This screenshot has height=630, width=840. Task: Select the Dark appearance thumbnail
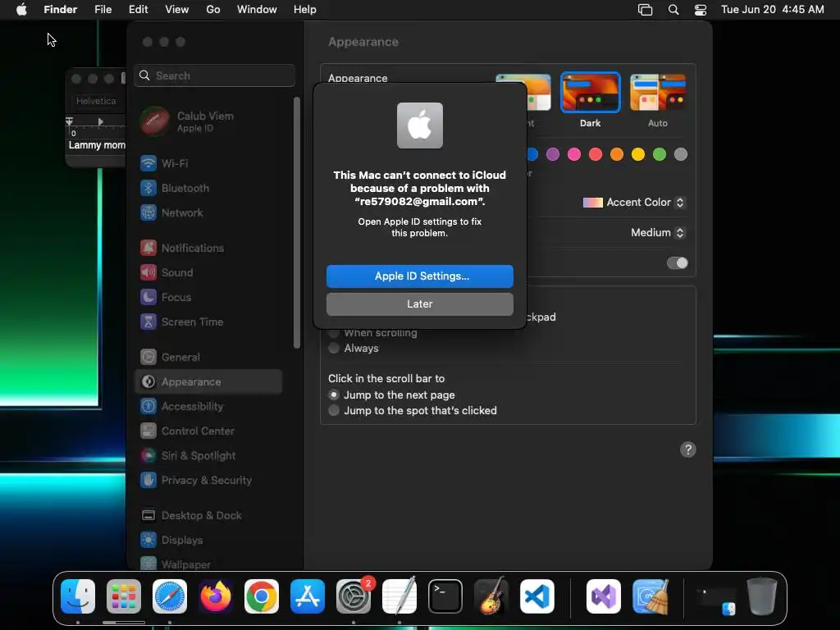coord(591,93)
